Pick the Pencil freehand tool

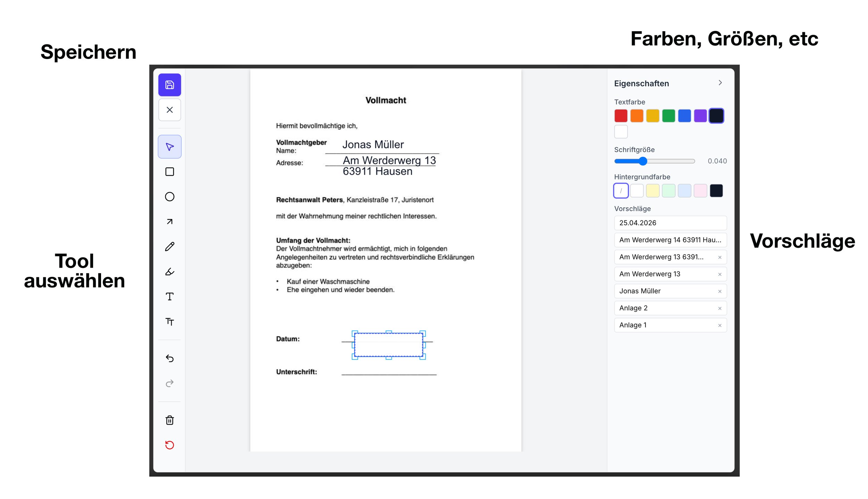coord(169,247)
